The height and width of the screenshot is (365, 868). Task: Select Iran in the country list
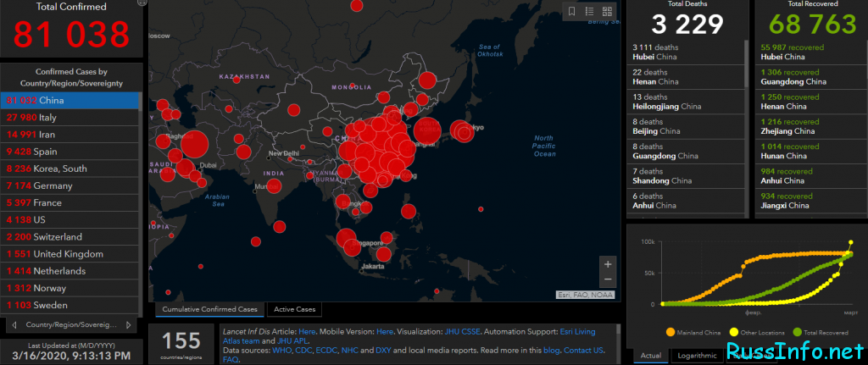coord(70,135)
